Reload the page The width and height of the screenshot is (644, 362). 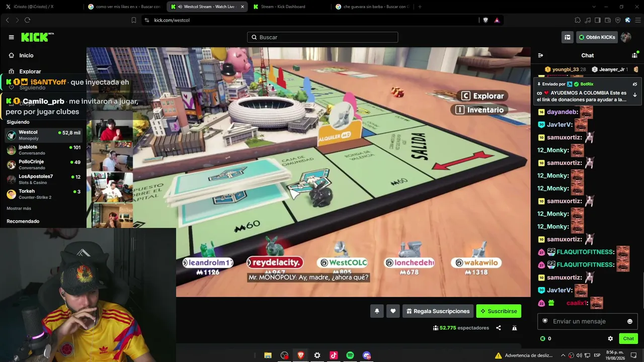(27, 20)
